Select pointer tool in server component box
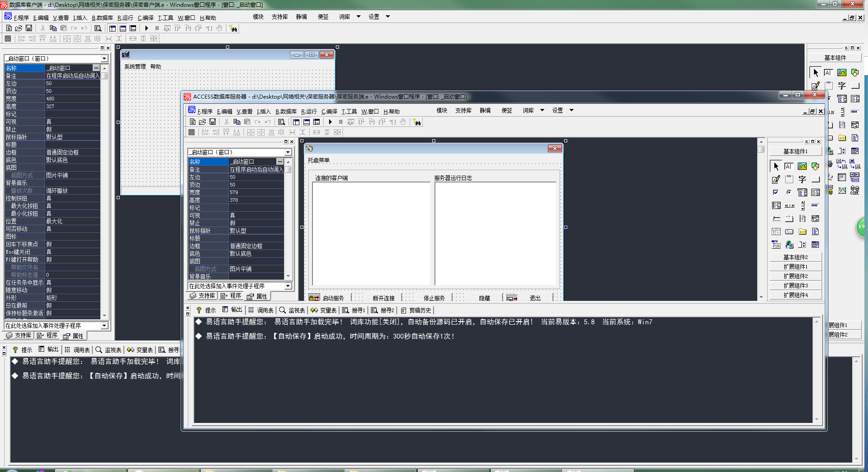The image size is (868, 472). pos(776,166)
